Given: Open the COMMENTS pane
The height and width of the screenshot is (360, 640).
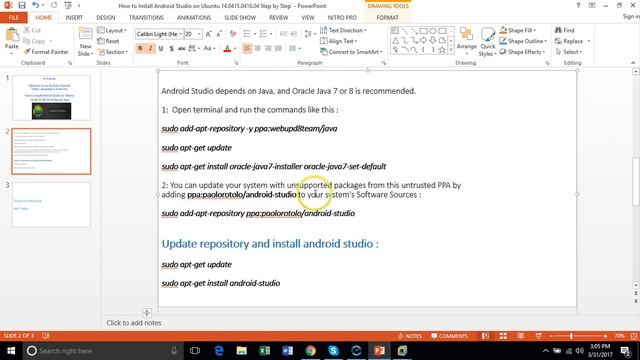Looking at the screenshot, I should point(449,336).
